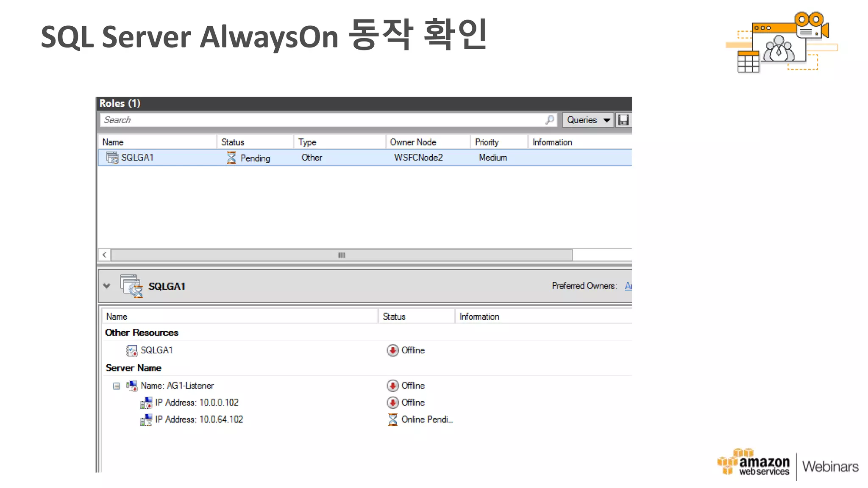This screenshot has height=488, width=868.
Task: Click the large SQLGA1 role icon in details header
Action: pos(132,286)
